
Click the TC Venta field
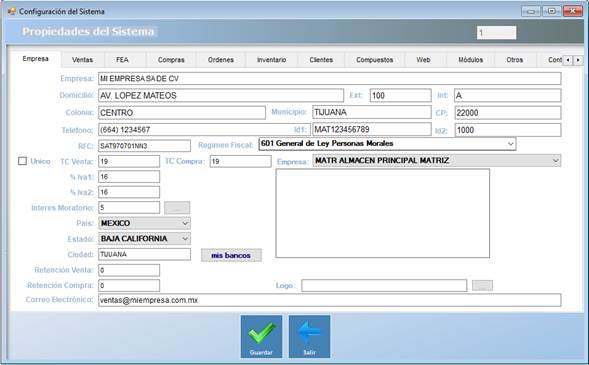pyautogui.click(x=129, y=161)
